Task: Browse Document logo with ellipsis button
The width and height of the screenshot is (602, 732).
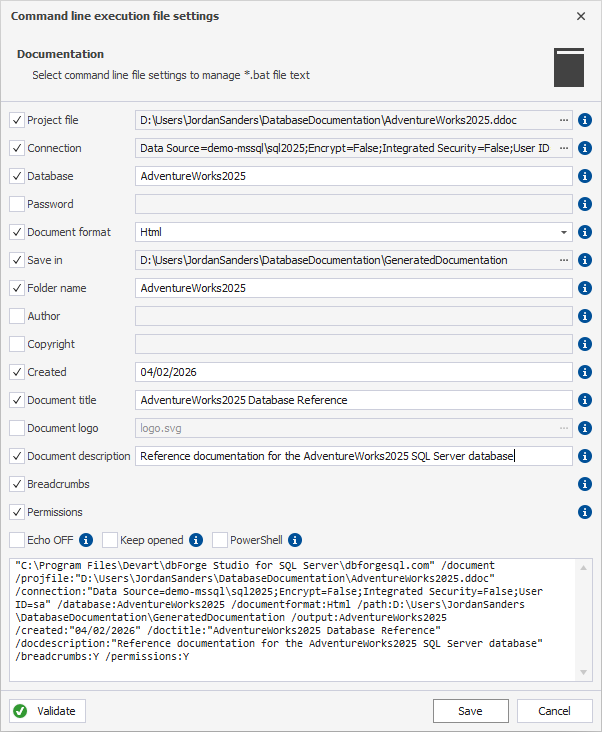Action: coord(564,428)
